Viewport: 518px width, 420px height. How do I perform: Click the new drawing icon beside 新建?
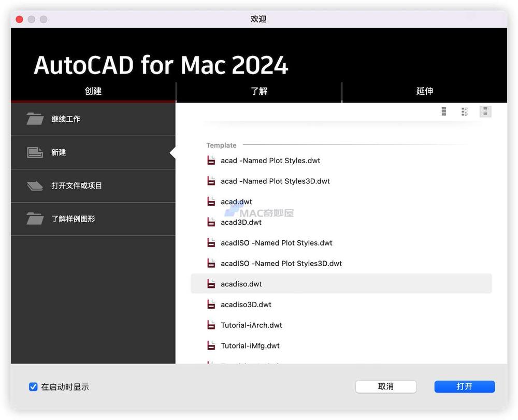(x=35, y=153)
